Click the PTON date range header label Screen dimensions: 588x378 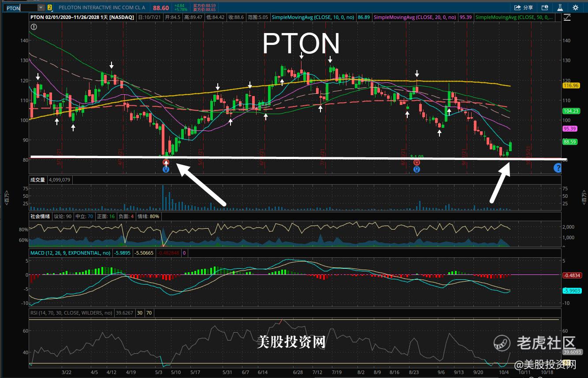coord(82,18)
